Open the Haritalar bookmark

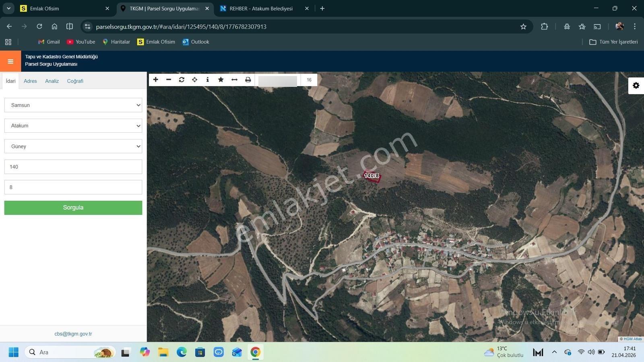pyautogui.click(x=116, y=42)
